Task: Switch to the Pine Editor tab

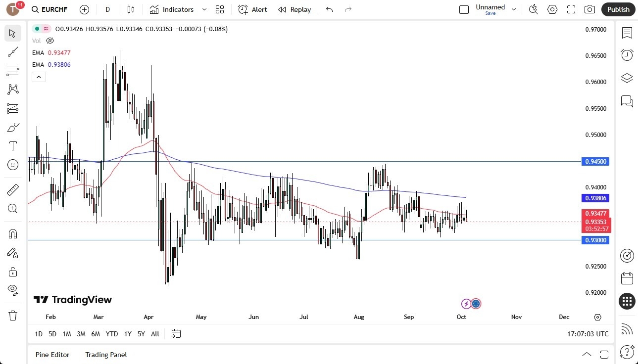Action: click(52, 355)
